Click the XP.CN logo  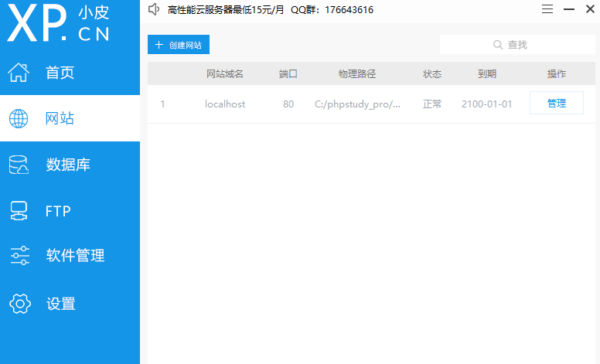pyautogui.click(x=58, y=23)
